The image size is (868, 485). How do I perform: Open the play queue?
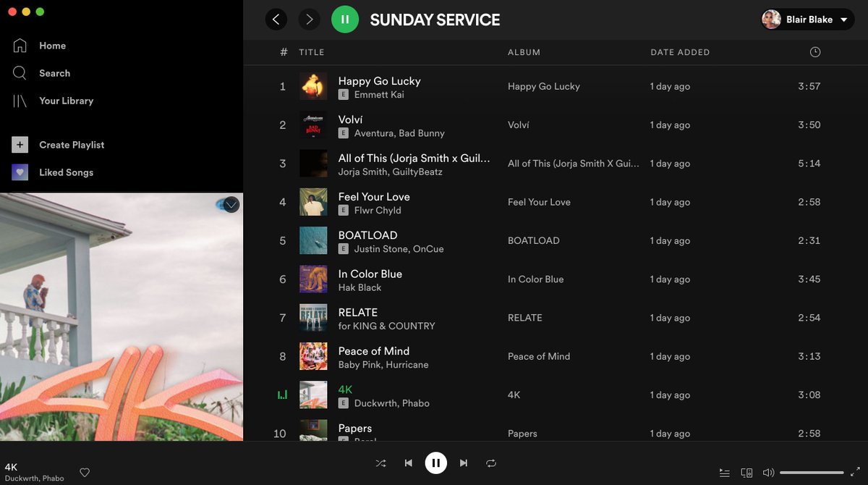(x=725, y=473)
